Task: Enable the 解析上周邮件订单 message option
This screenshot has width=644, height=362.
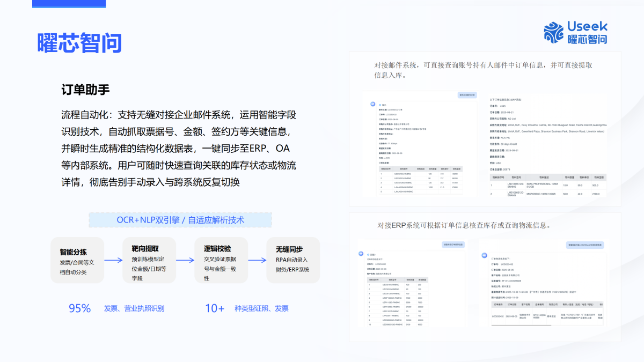Action: pos(467,95)
